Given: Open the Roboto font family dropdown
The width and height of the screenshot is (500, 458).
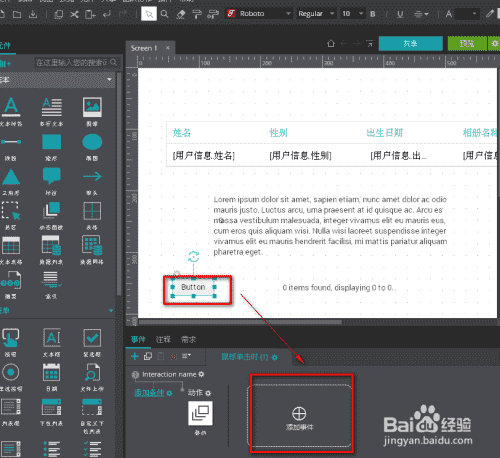Looking at the screenshot, I should pyautogui.click(x=259, y=14).
